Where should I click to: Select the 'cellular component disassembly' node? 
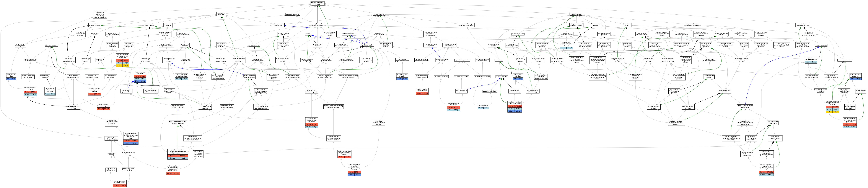coord(482,60)
